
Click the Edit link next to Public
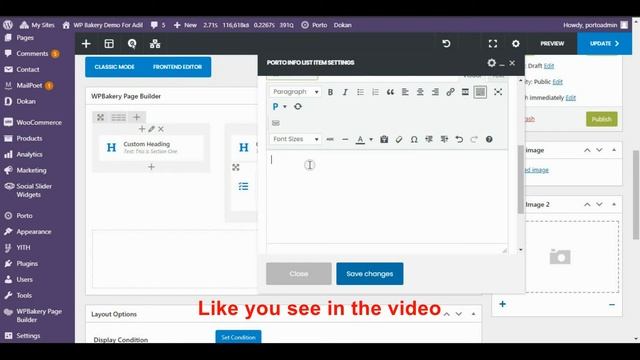(558, 82)
